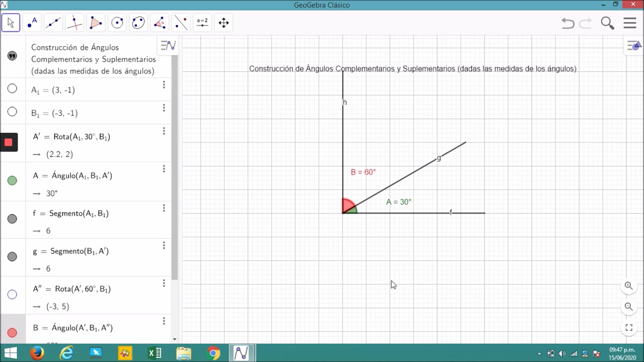Open the main hamburger menu
This screenshot has height=362, width=644.
click(x=630, y=23)
